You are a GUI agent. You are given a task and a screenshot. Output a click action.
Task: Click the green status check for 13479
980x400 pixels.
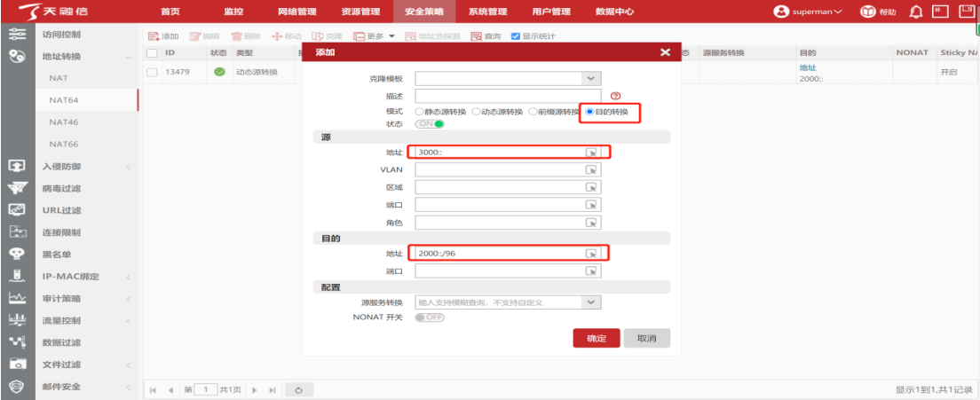pyautogui.click(x=218, y=72)
